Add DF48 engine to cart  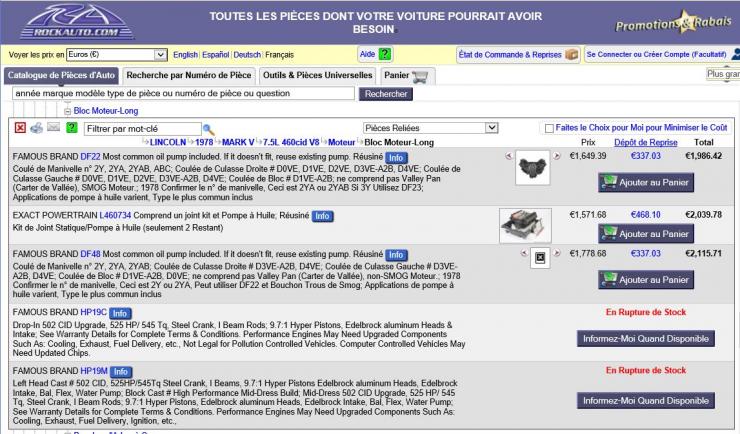[x=646, y=280]
